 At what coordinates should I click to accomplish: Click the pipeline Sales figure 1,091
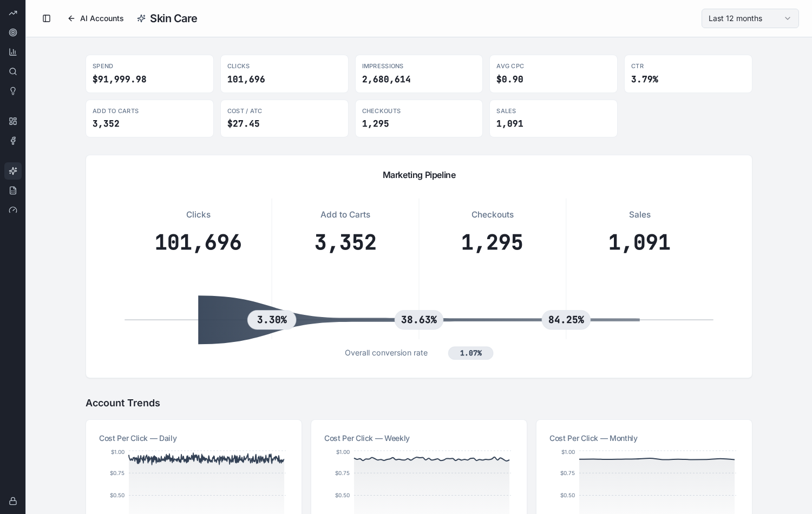[x=640, y=242]
